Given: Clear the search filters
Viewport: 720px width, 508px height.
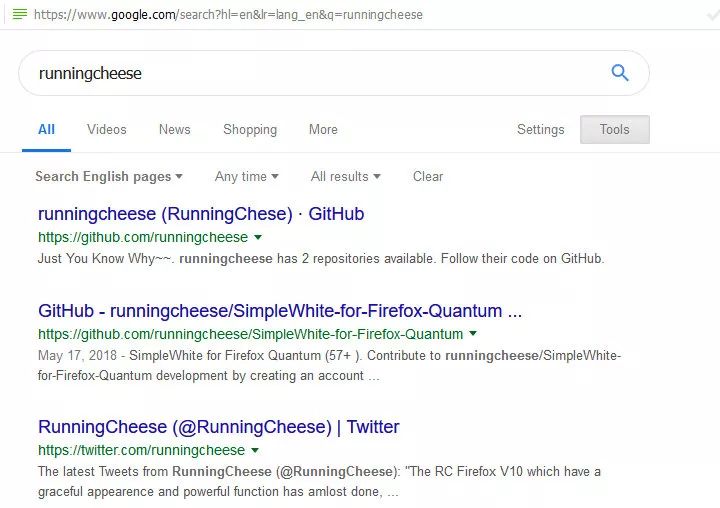Looking at the screenshot, I should (x=428, y=176).
